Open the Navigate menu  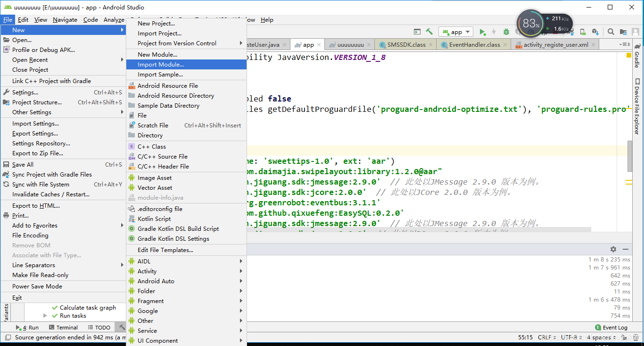pos(65,19)
